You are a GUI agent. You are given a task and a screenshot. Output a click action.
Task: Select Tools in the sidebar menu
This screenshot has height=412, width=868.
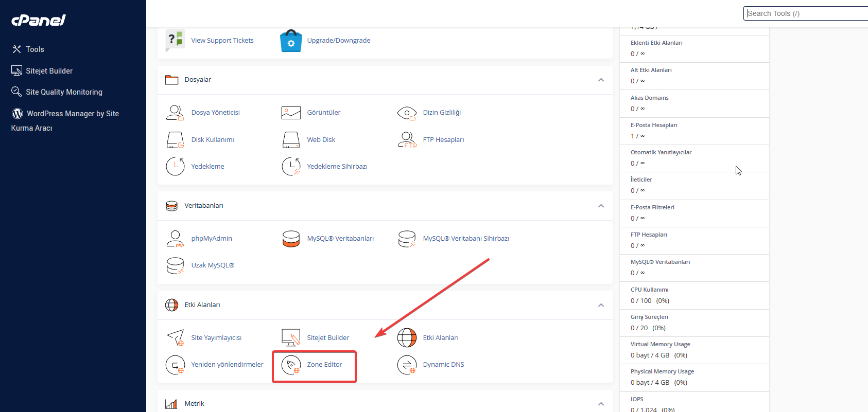pos(35,49)
